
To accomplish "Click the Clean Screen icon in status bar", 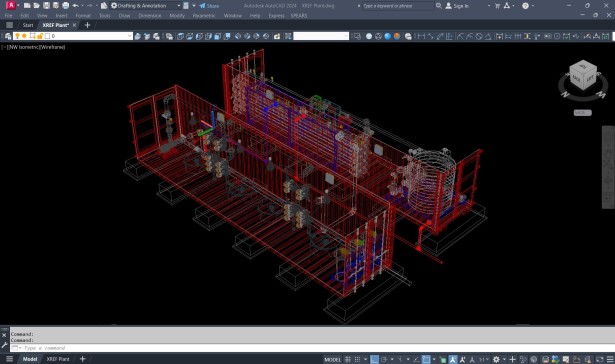I will click(600, 359).
